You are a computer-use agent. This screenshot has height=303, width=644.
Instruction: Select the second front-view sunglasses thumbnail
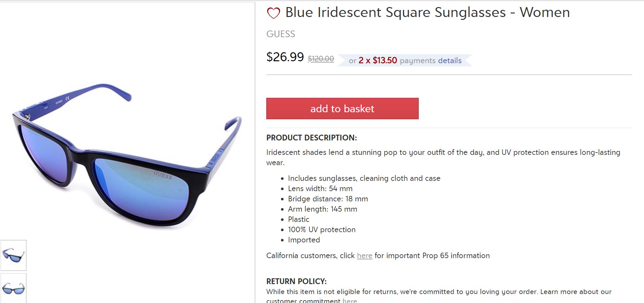(x=13, y=288)
